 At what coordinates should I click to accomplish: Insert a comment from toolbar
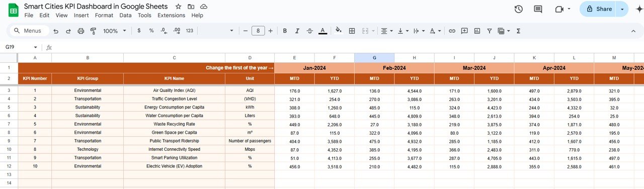tap(464, 31)
